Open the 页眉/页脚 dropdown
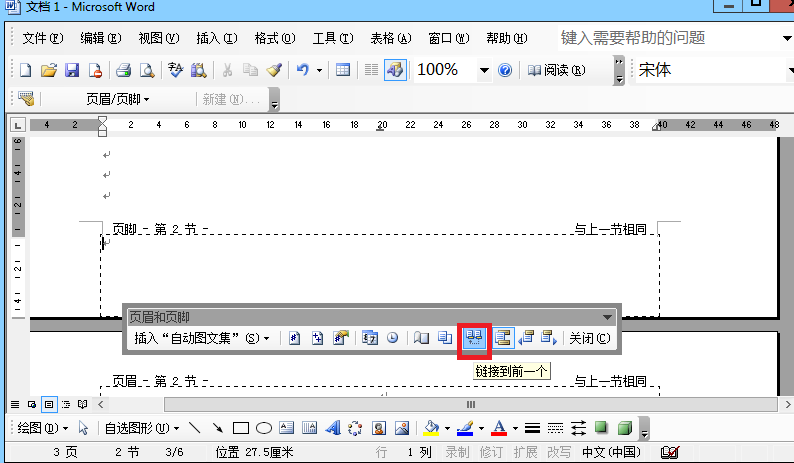794x463 pixels. (117, 99)
